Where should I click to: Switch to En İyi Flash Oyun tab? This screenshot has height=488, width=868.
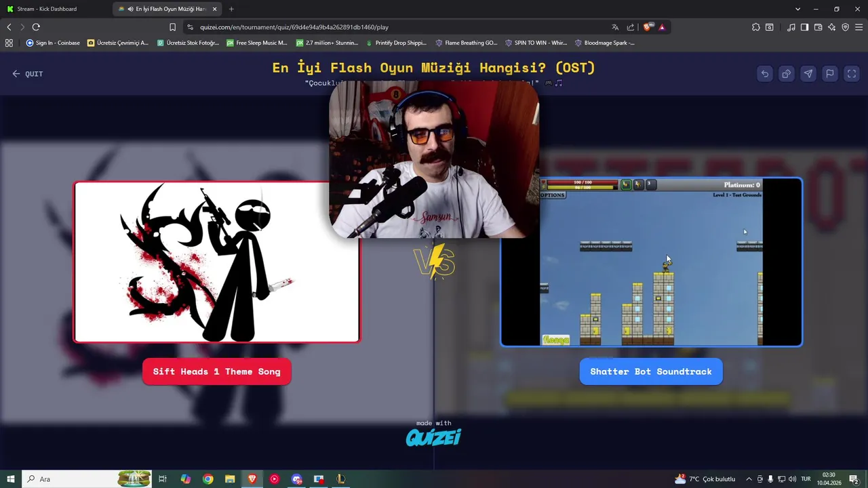click(166, 9)
